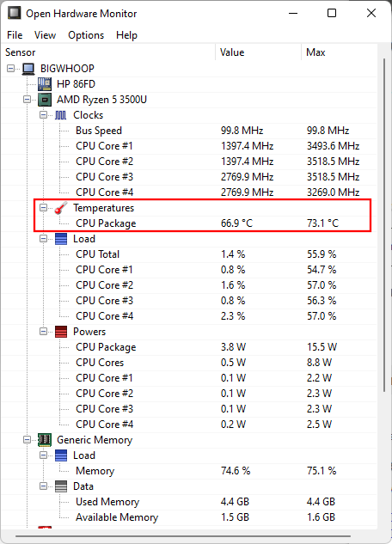Screen dimensions: 392x544
Task: Collapse the Generic Memory node
Action: click(x=27, y=439)
